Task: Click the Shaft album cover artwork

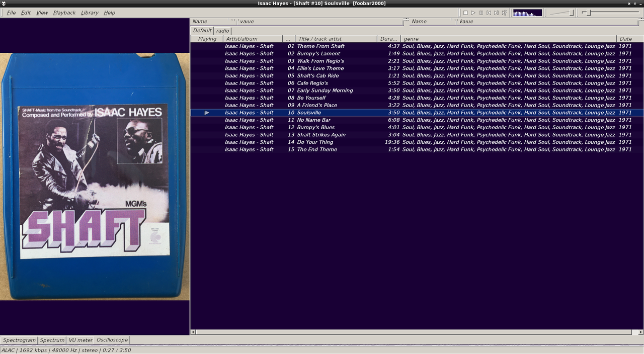Action: point(95,176)
